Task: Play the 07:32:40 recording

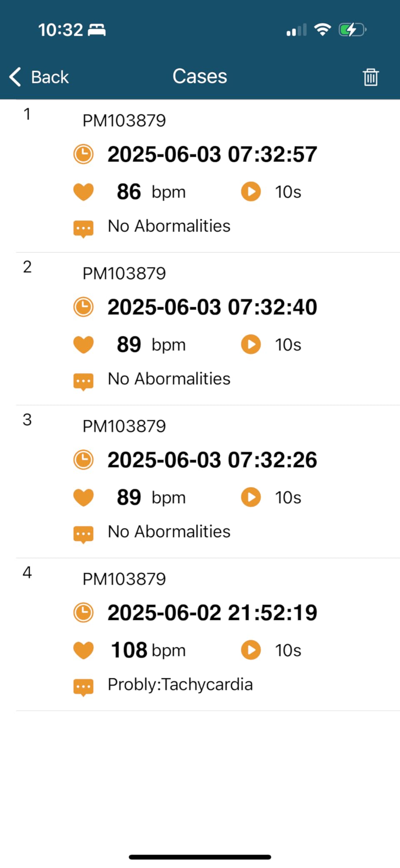Action: [x=251, y=344]
